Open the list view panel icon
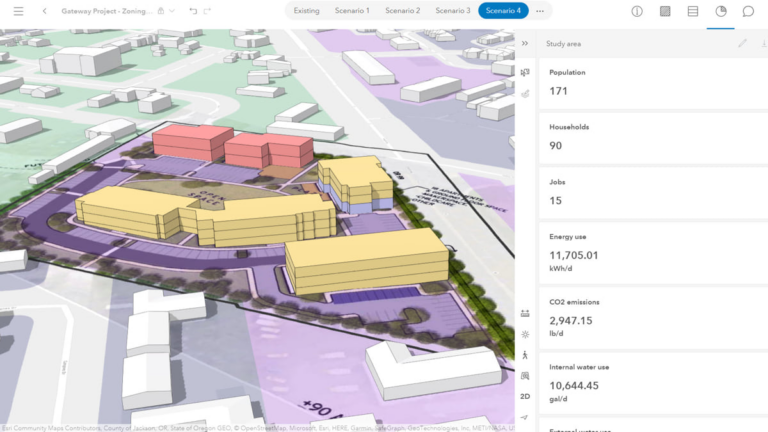 693,11
